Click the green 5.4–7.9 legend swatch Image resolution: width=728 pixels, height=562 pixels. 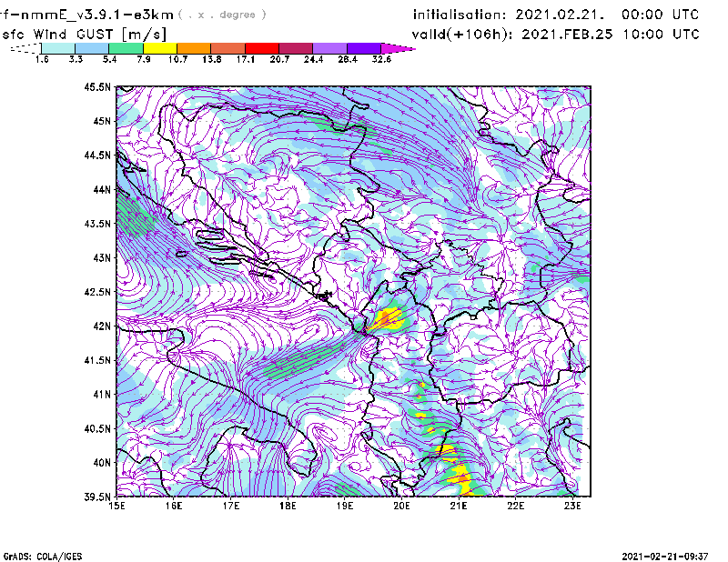tap(126, 48)
